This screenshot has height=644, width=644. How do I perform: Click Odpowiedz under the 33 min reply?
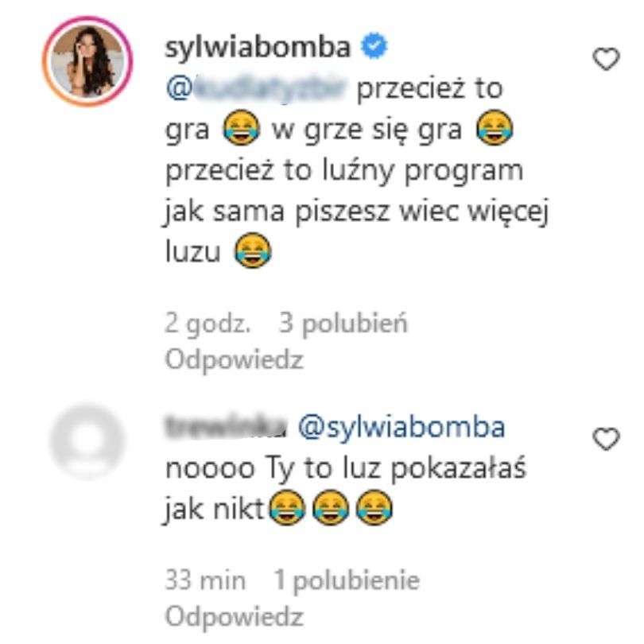coord(234,617)
